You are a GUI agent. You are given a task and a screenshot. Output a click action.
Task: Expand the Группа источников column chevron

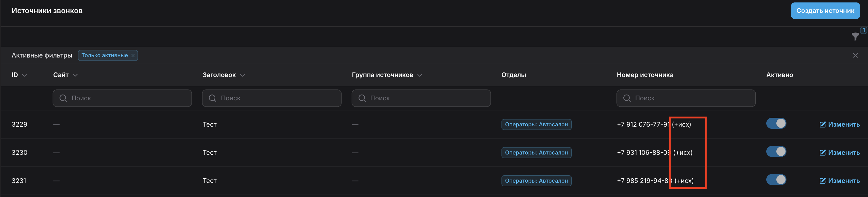[x=420, y=75]
